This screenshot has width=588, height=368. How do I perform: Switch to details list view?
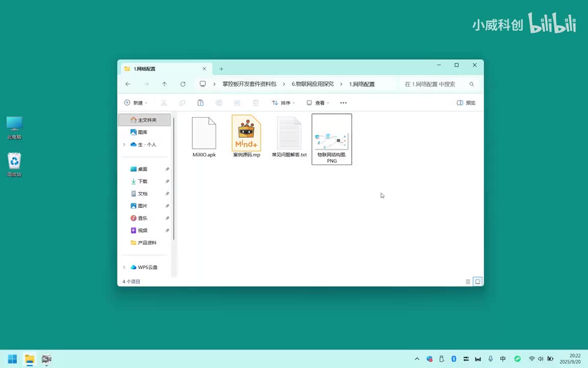tap(468, 282)
